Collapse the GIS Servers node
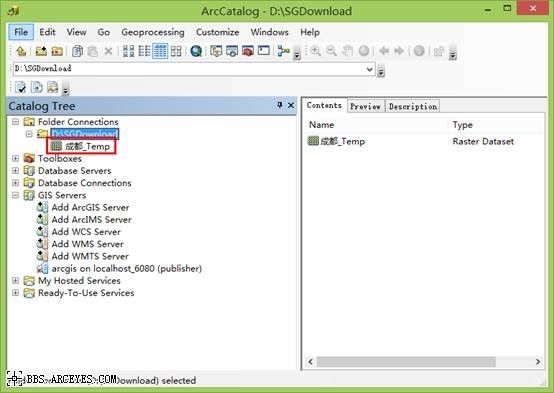Viewport: 554px width, 393px height. coord(15,195)
